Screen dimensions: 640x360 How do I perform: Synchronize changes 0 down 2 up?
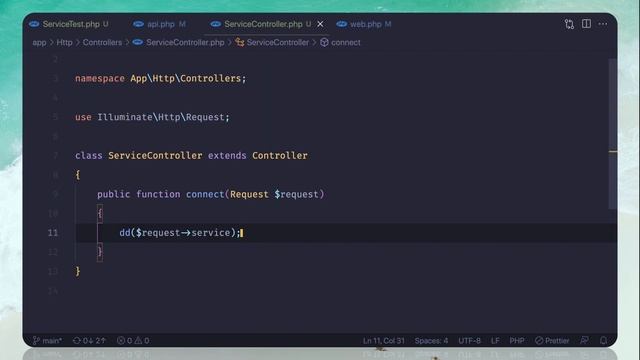pyautogui.click(x=89, y=340)
